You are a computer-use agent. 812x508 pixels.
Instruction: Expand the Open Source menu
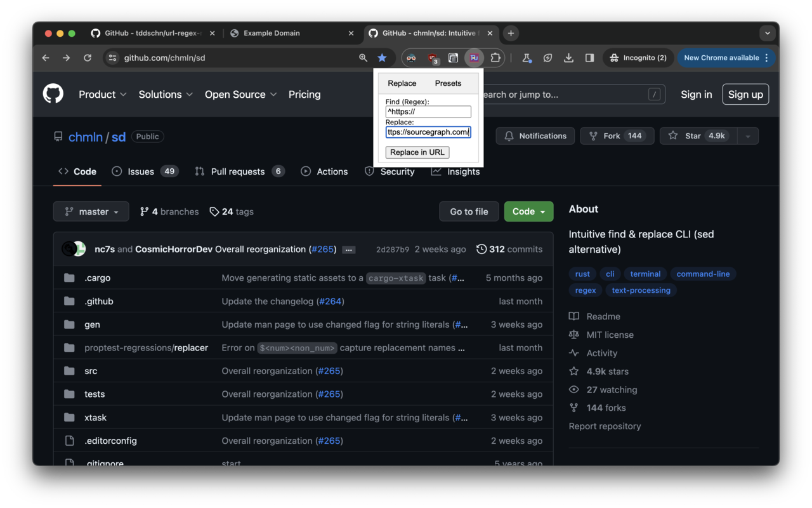point(240,94)
